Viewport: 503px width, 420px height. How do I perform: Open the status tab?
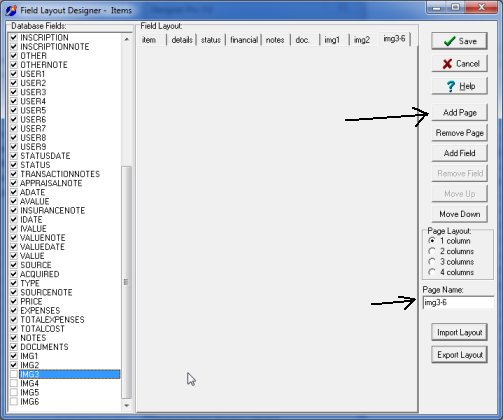[x=211, y=40]
